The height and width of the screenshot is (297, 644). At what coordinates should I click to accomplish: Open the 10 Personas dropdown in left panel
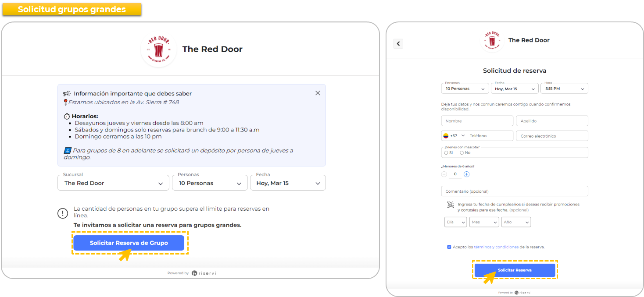click(210, 183)
